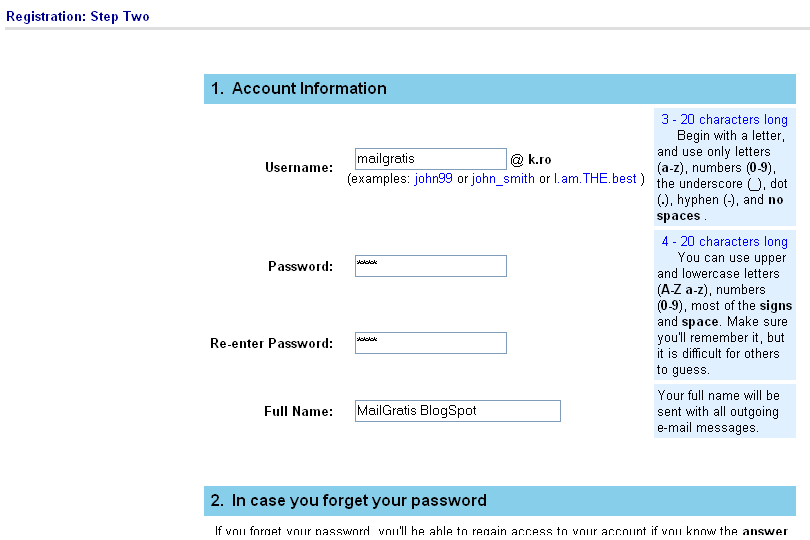The image size is (810, 540).
Task: Click the '1. Account Information' section header
Action: [x=500, y=89]
